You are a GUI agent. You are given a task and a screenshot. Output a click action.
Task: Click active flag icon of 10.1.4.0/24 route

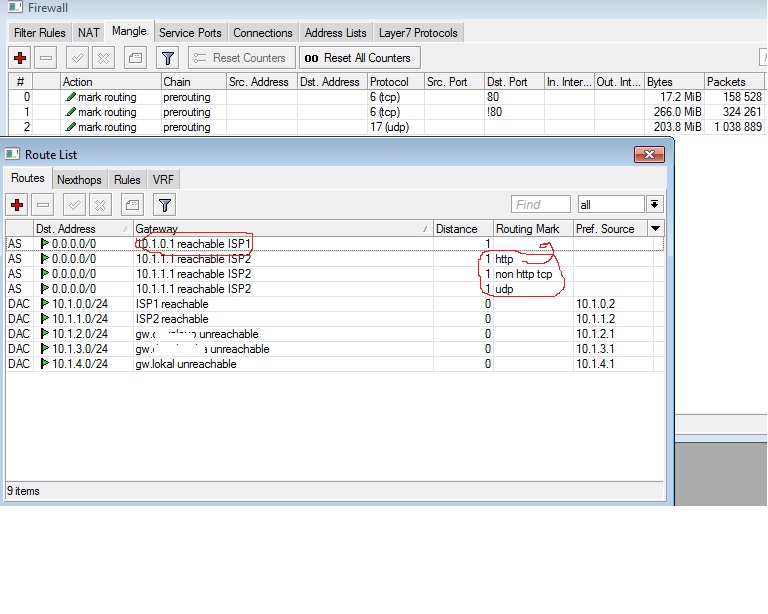click(x=45, y=364)
